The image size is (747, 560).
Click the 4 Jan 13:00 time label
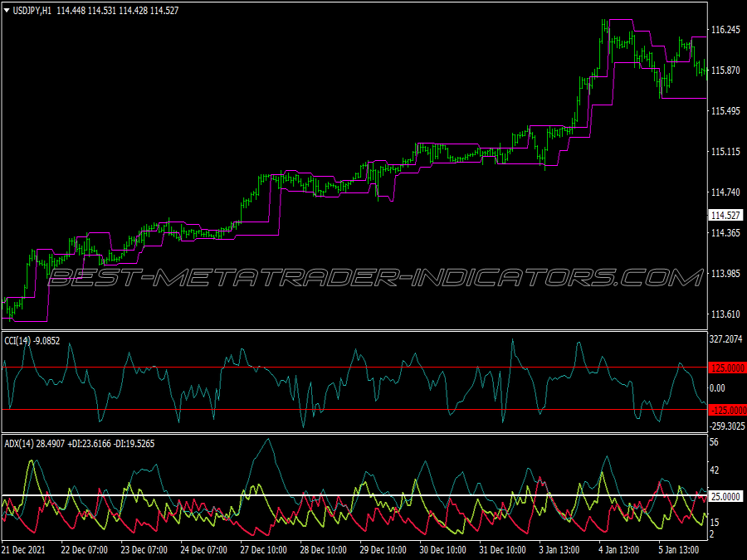[619, 550]
